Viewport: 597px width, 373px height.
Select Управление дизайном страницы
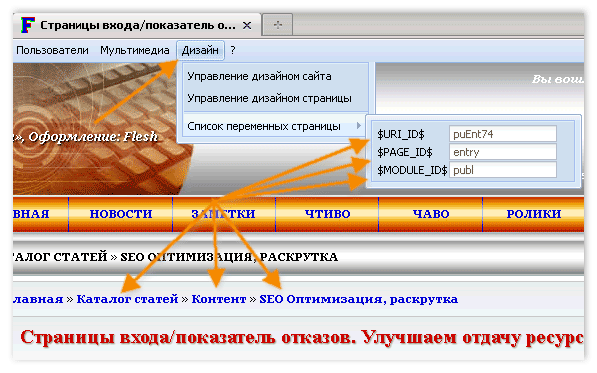click(x=270, y=98)
